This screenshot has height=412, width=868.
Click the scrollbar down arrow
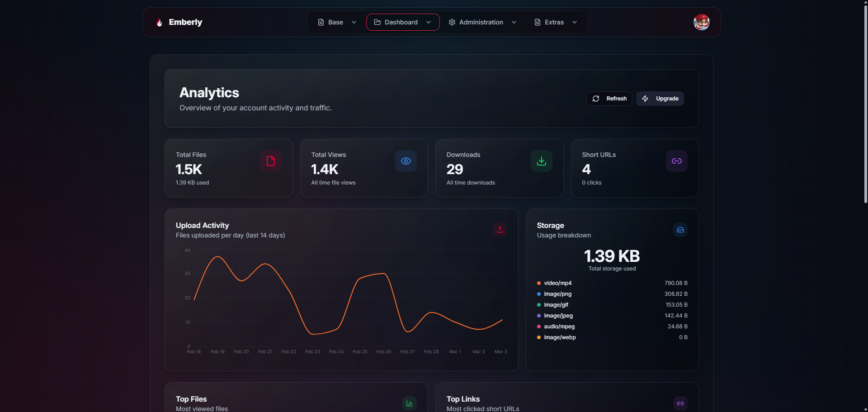pyautogui.click(x=865, y=409)
